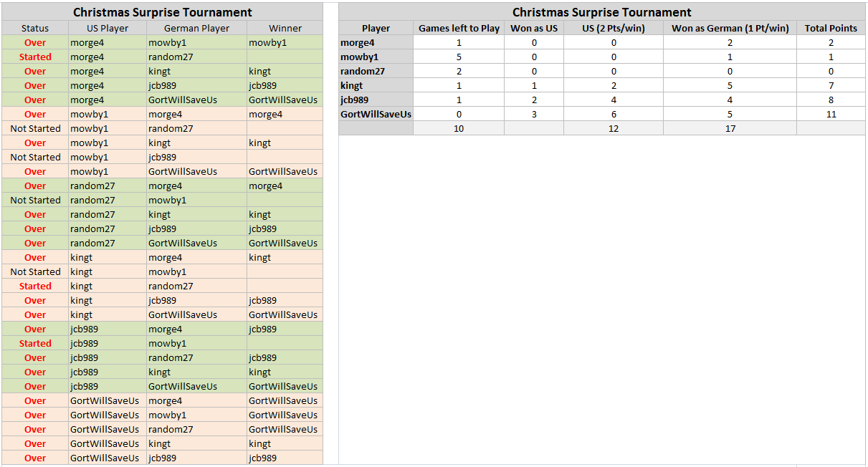The image size is (868, 467).
Task: Click random27 name in standings table
Action: (363, 71)
